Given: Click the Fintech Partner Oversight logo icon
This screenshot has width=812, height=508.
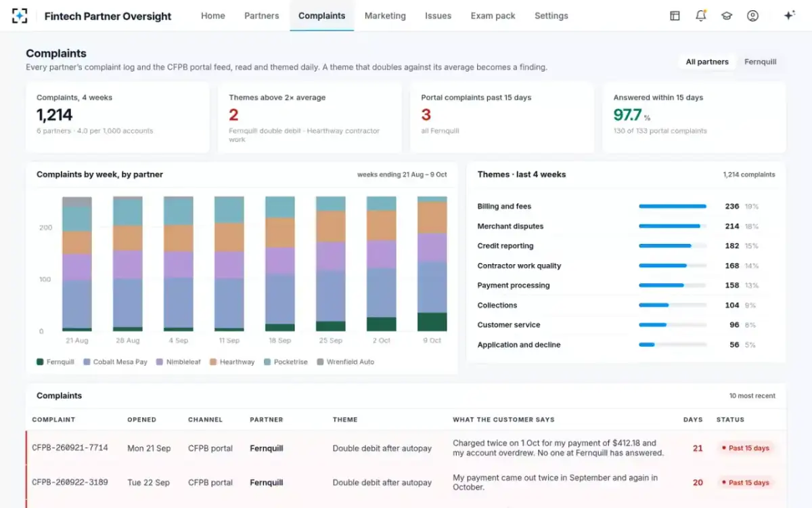Looking at the screenshot, I should (20, 16).
